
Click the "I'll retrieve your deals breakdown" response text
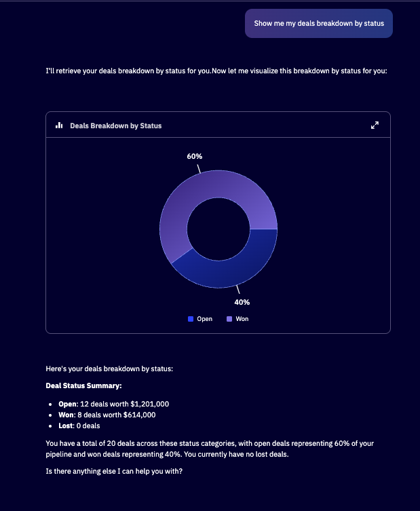[216, 71]
